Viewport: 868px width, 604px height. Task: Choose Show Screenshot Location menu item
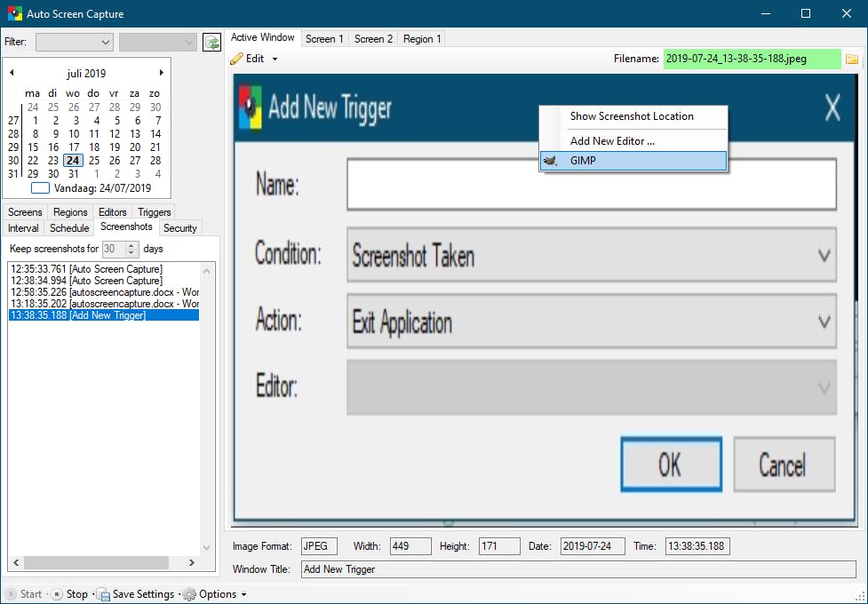click(633, 116)
